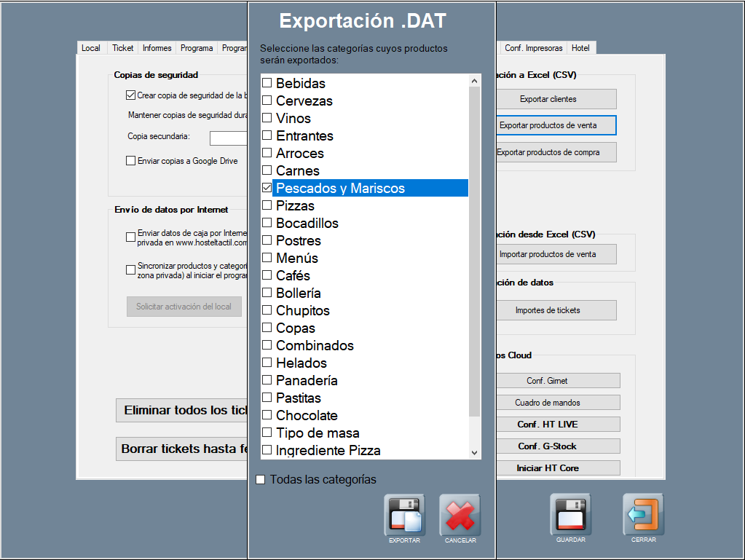The height and width of the screenshot is (560, 745).
Task: Open the Conf. Impresoras tab
Action: pyautogui.click(x=533, y=48)
